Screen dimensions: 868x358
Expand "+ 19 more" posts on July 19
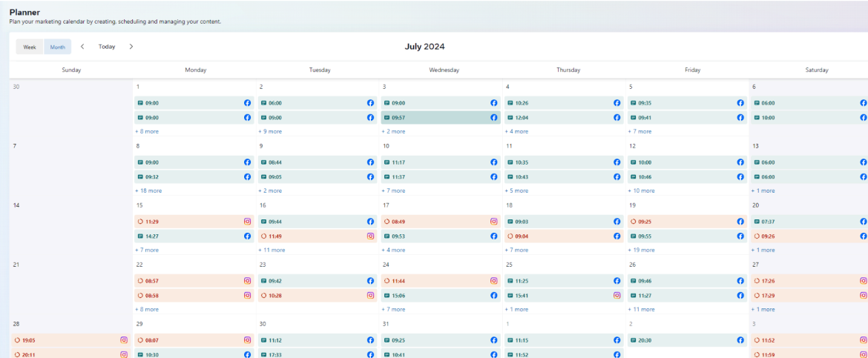click(642, 250)
